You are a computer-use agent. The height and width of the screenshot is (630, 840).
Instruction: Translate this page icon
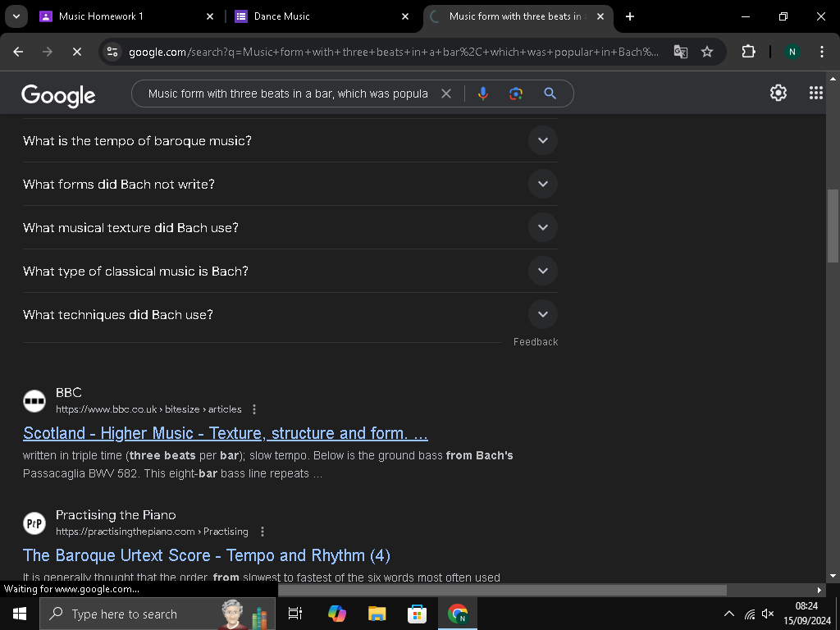coord(680,52)
